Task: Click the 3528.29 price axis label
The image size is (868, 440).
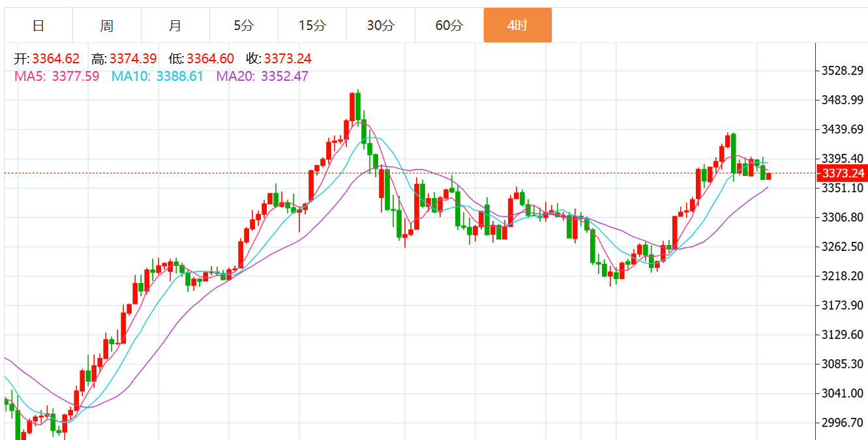Action: point(843,70)
